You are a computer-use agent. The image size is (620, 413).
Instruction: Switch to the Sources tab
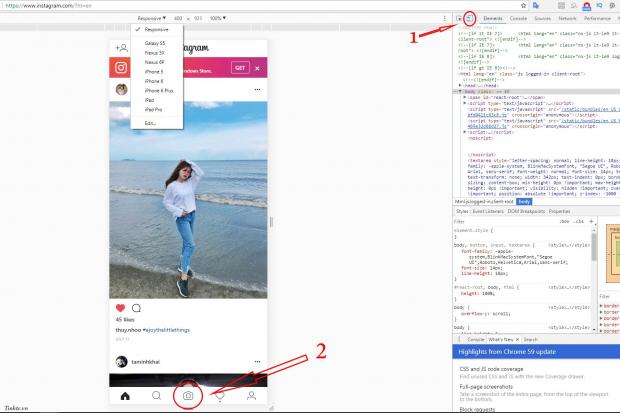542,18
